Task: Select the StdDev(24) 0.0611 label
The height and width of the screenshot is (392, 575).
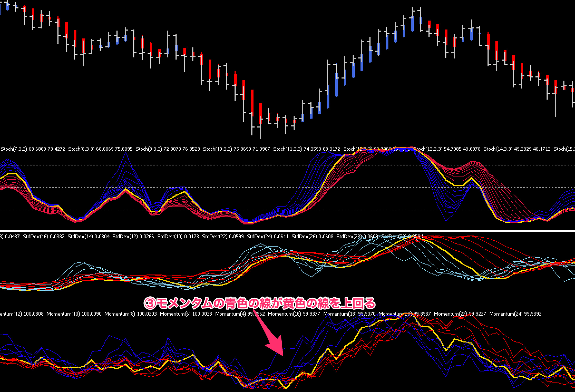Action: point(268,236)
